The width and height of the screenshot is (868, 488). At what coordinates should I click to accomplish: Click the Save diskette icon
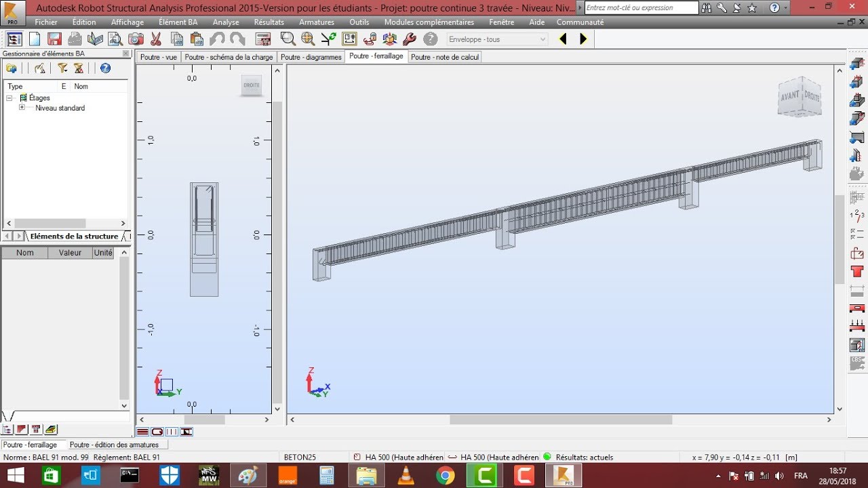[x=54, y=39]
